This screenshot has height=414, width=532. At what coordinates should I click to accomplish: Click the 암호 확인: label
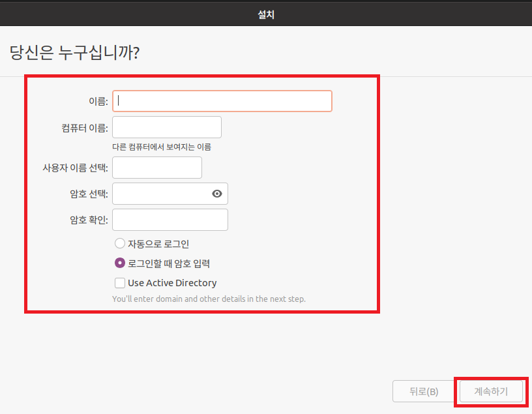pos(89,220)
